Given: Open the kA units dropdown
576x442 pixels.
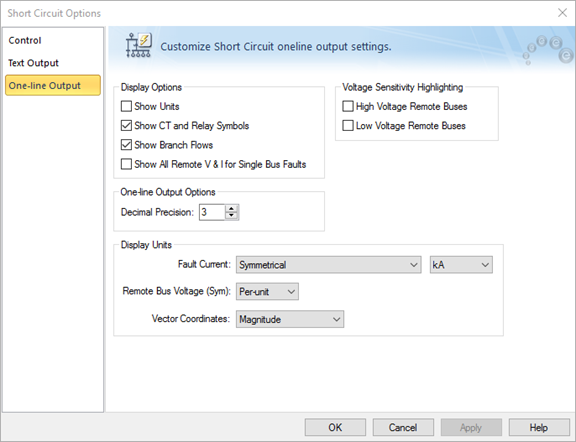Looking at the screenshot, I should click(x=461, y=265).
